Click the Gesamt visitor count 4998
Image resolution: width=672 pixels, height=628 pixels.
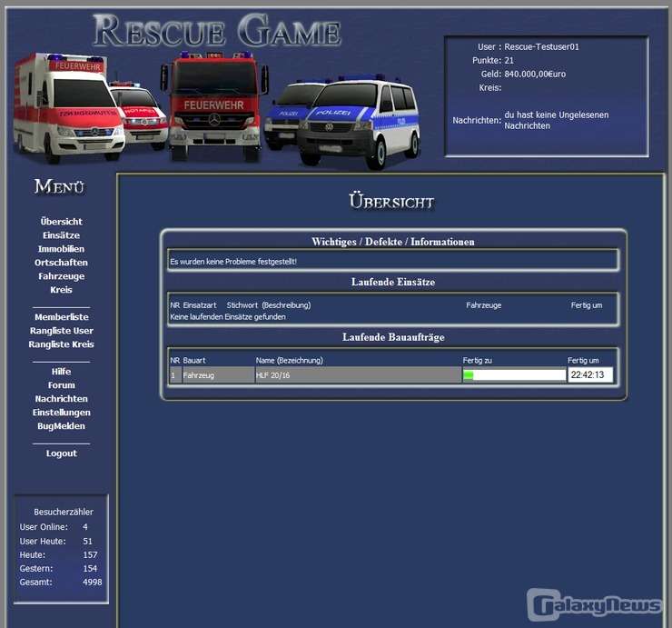(x=92, y=583)
